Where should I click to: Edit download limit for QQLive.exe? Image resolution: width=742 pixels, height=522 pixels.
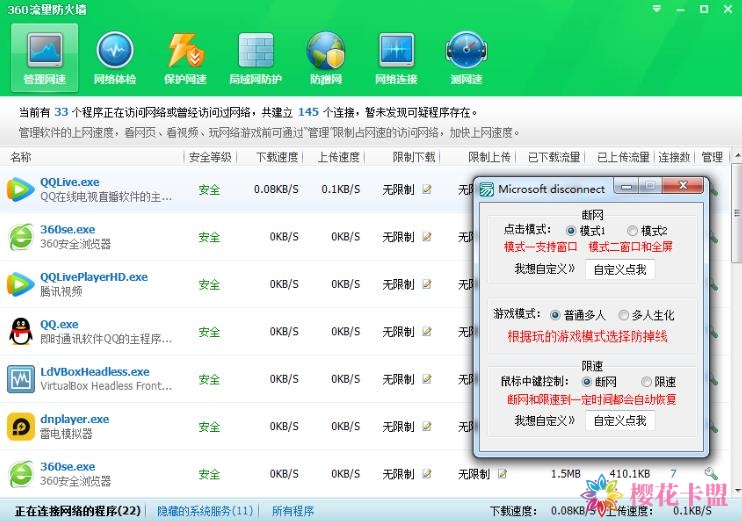[x=427, y=190]
